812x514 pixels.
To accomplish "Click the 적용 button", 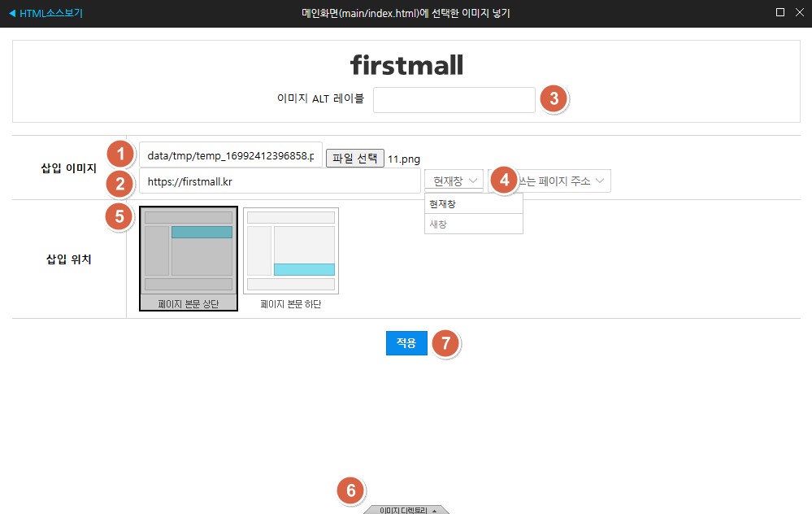I will 406,343.
